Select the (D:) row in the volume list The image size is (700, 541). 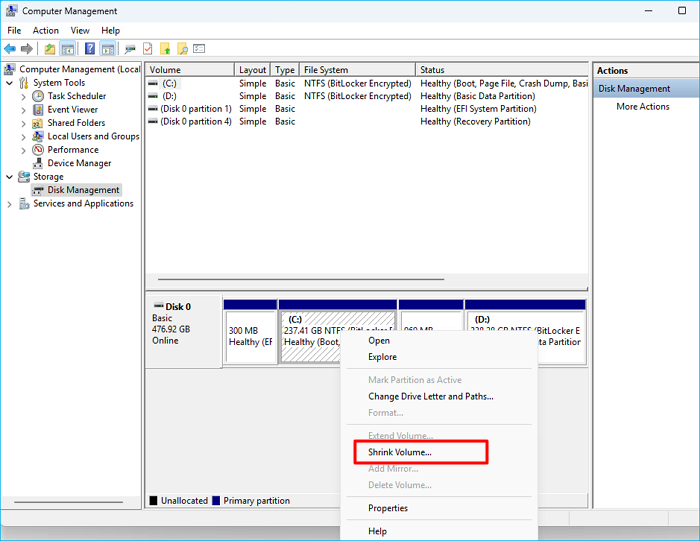point(166,96)
